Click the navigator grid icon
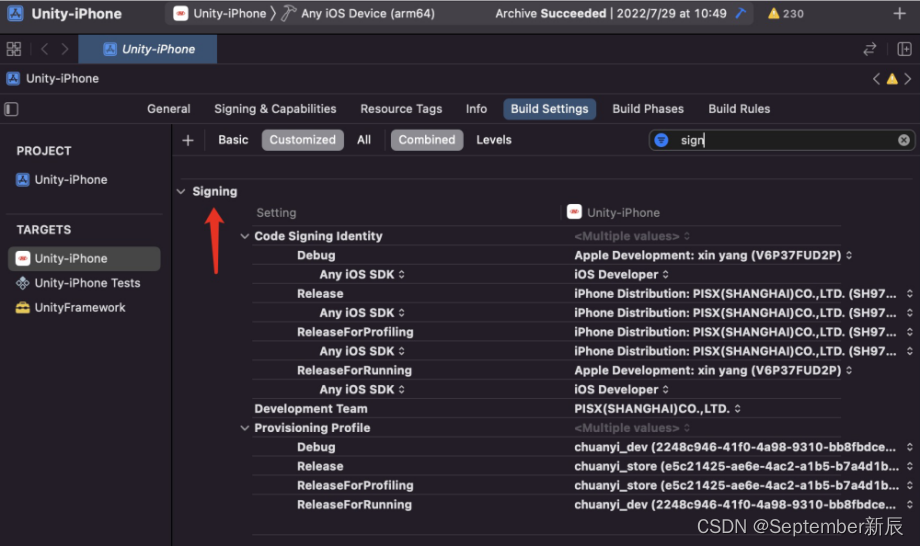 (x=13, y=49)
